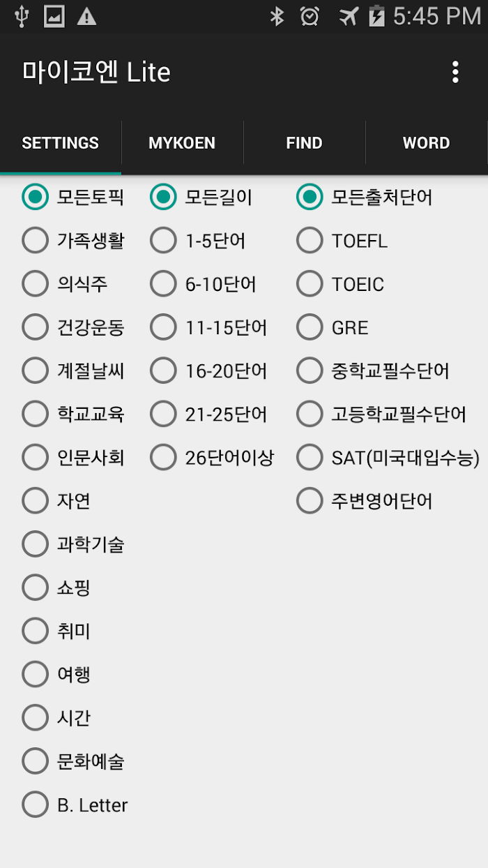Pick the SAT(미국대입수능) source option
This screenshot has width=488, height=868.
click(x=388, y=458)
